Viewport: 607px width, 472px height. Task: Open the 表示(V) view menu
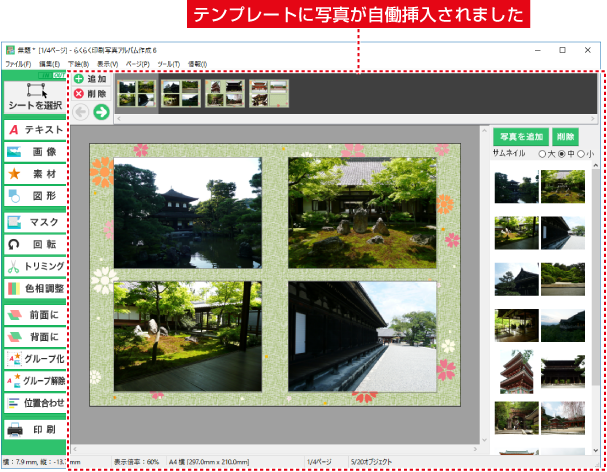(x=107, y=63)
